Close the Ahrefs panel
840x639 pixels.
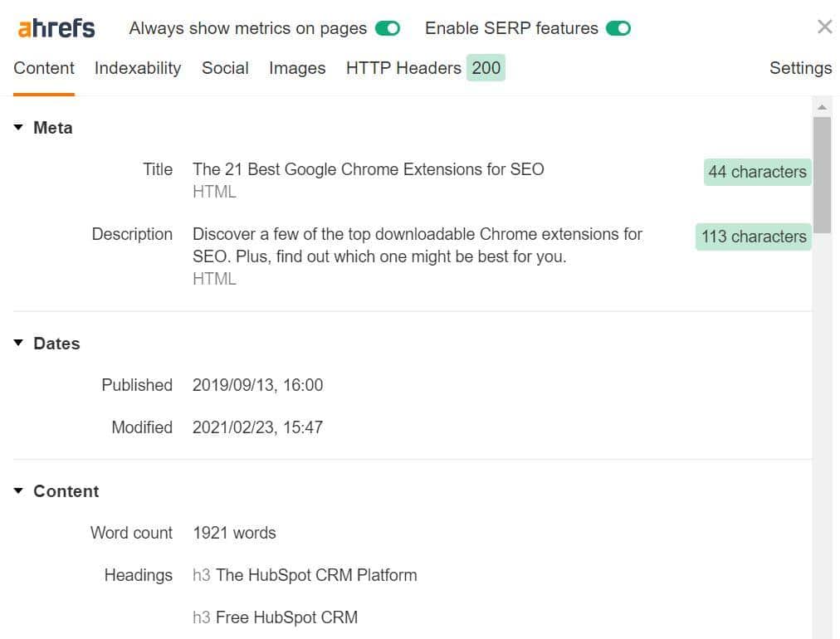[824, 27]
